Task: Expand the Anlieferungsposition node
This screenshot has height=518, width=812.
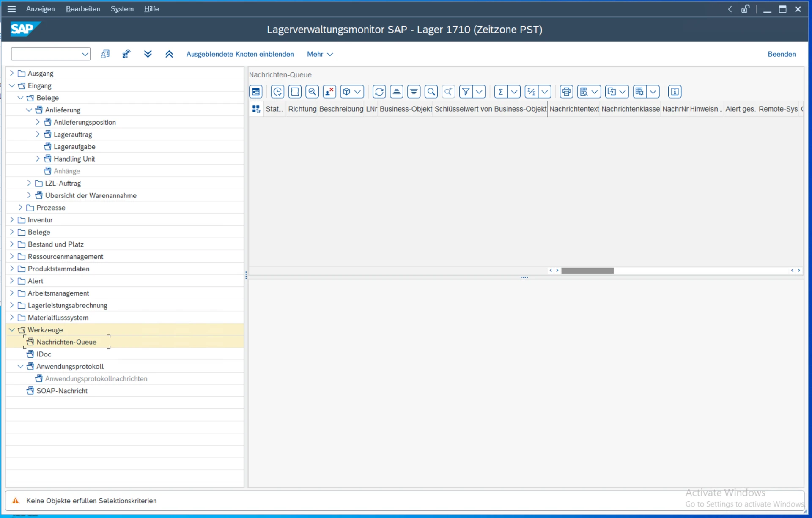Action: coord(38,122)
